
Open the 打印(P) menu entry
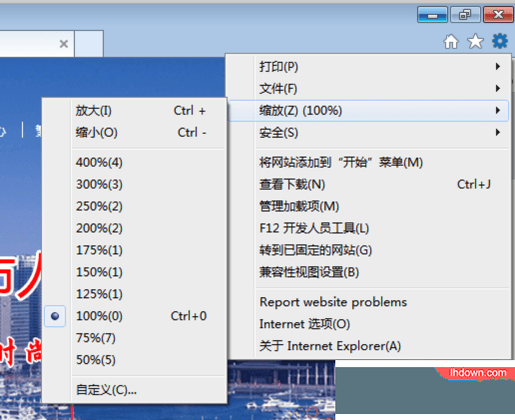368,67
